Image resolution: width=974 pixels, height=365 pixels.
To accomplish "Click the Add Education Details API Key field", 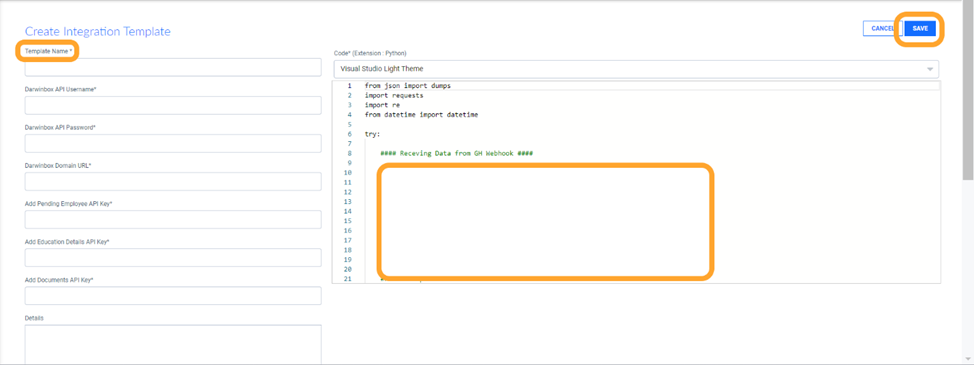I will pyautogui.click(x=173, y=258).
